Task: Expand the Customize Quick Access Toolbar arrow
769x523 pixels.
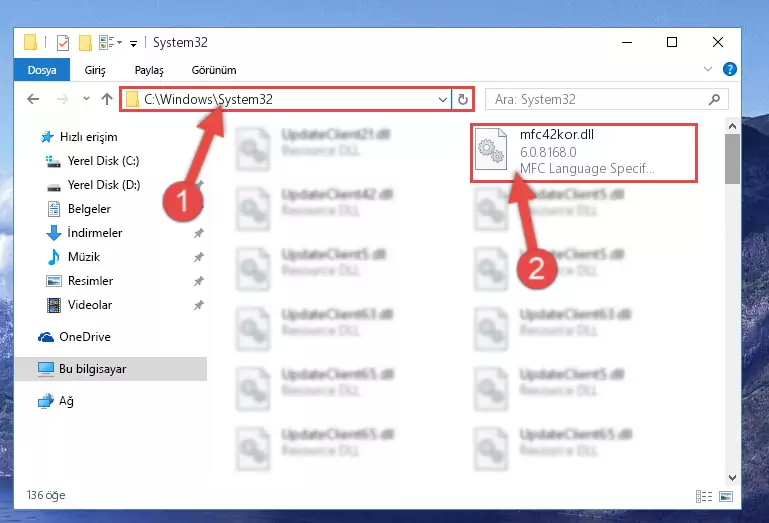Action: tap(133, 44)
